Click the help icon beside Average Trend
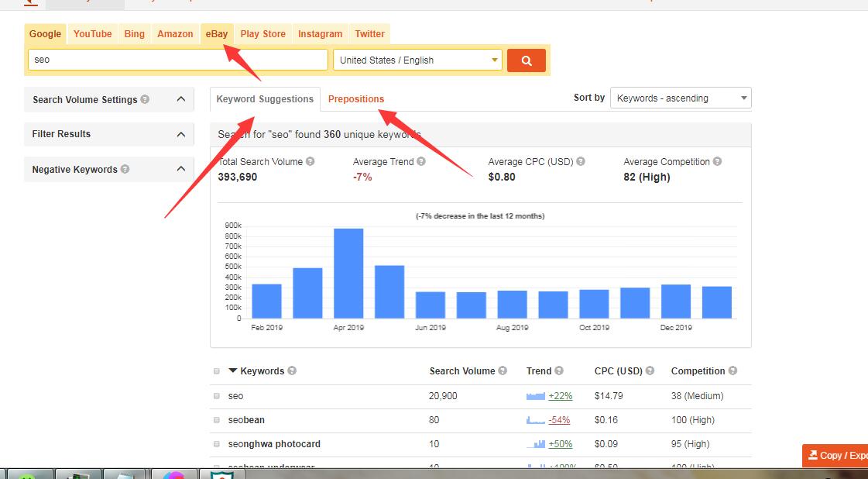 coord(421,161)
